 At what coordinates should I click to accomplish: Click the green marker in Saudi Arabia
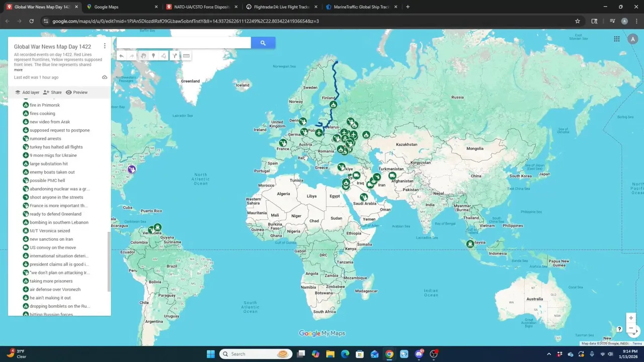364,197
